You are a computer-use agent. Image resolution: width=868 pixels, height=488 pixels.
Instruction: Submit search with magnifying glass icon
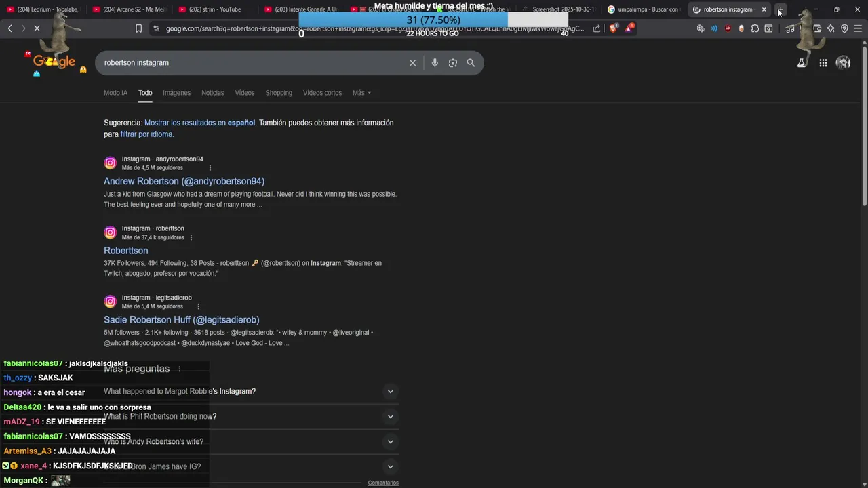(471, 63)
